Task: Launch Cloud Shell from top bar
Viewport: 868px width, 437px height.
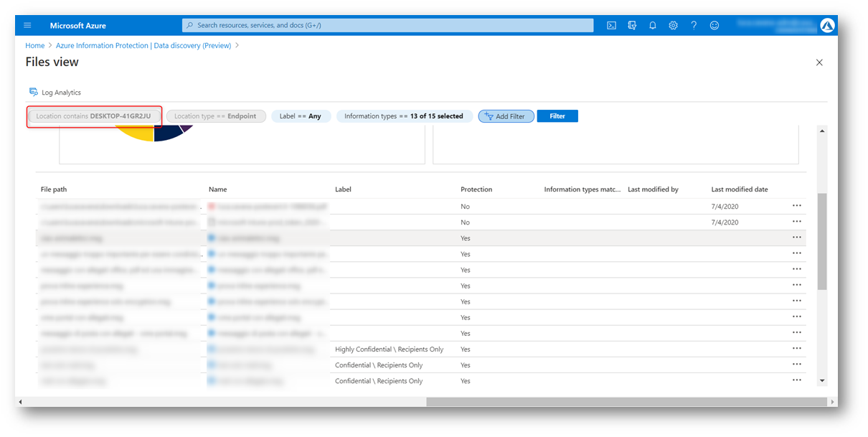Action: [x=611, y=25]
